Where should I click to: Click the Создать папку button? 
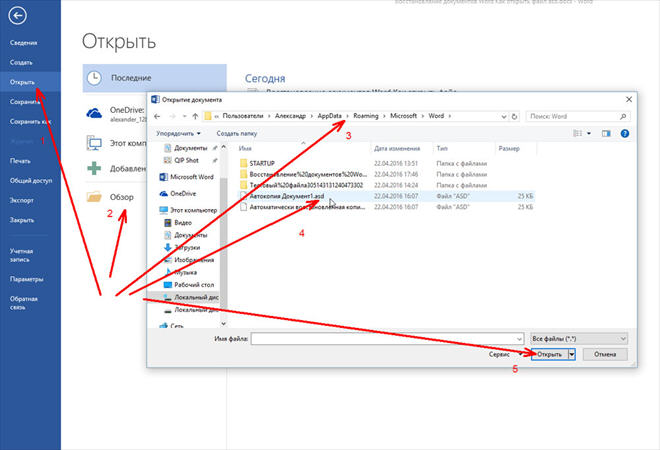[237, 133]
